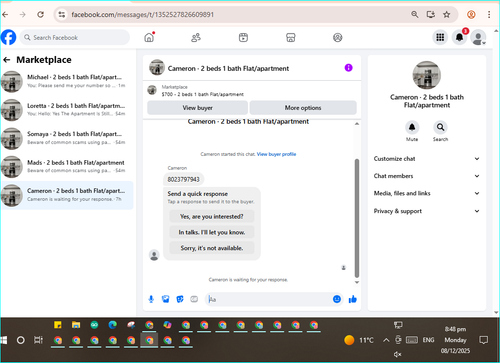Screen dimensions: 500x363
Task: Show hidden tray icons chevron
Action: 386,340
